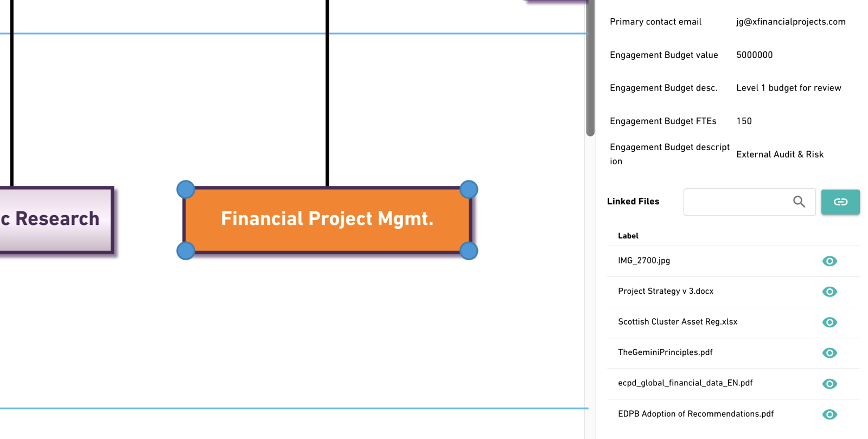The image size is (868, 439).
Task: Click bottom-right handle of Financial Project box
Action: pyautogui.click(x=469, y=251)
